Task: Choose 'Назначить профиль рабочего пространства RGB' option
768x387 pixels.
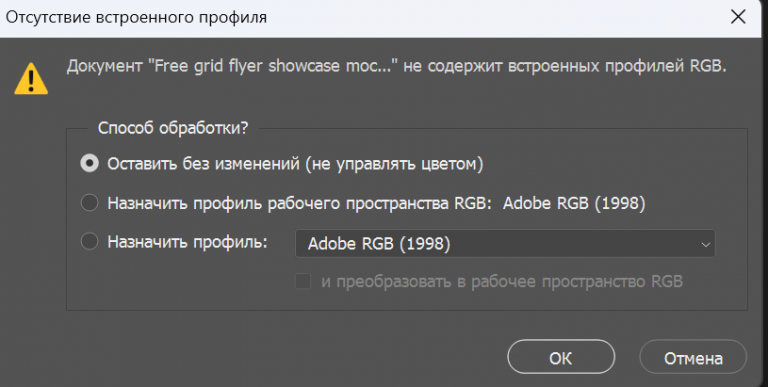Action: point(89,203)
